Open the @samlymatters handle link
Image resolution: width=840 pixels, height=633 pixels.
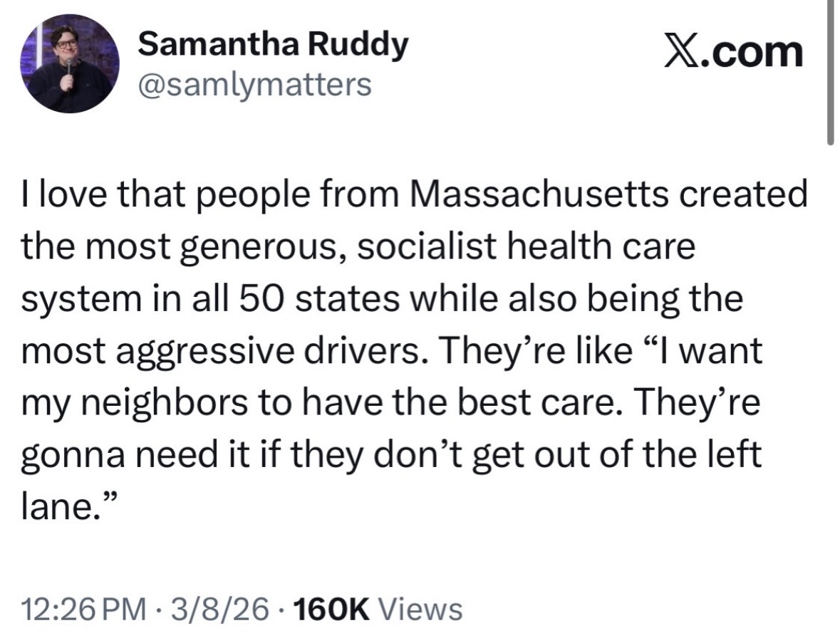255,85
